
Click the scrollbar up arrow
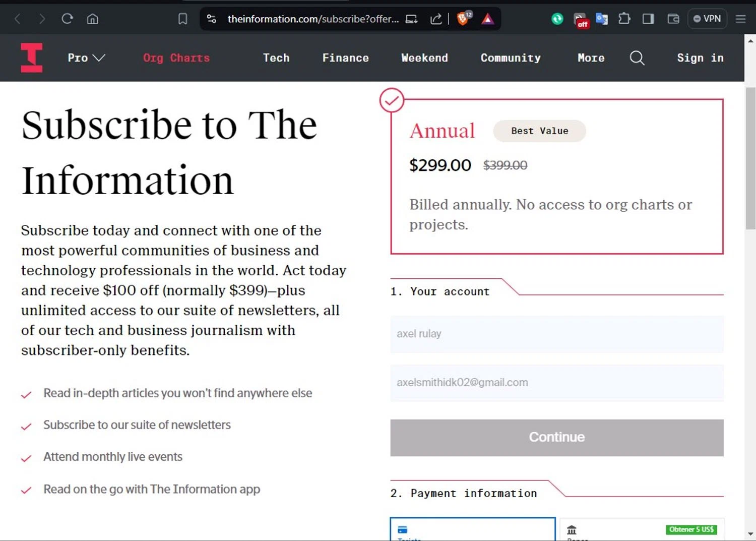[750, 41]
